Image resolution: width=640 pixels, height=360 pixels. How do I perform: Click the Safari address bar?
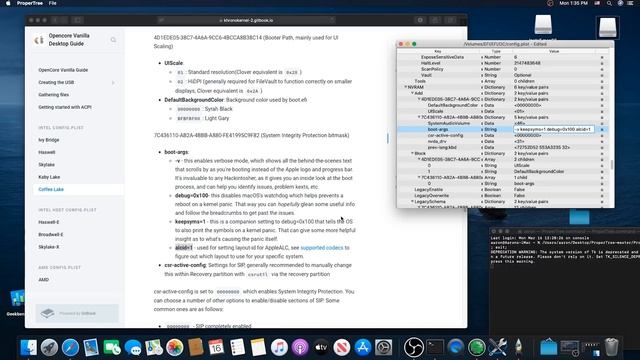[246, 20]
